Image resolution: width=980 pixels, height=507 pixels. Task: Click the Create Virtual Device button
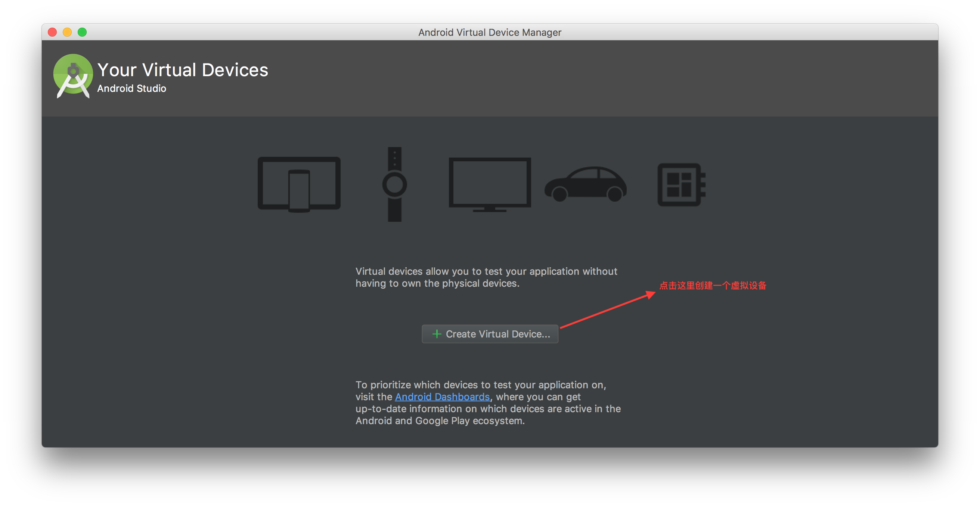(x=490, y=334)
